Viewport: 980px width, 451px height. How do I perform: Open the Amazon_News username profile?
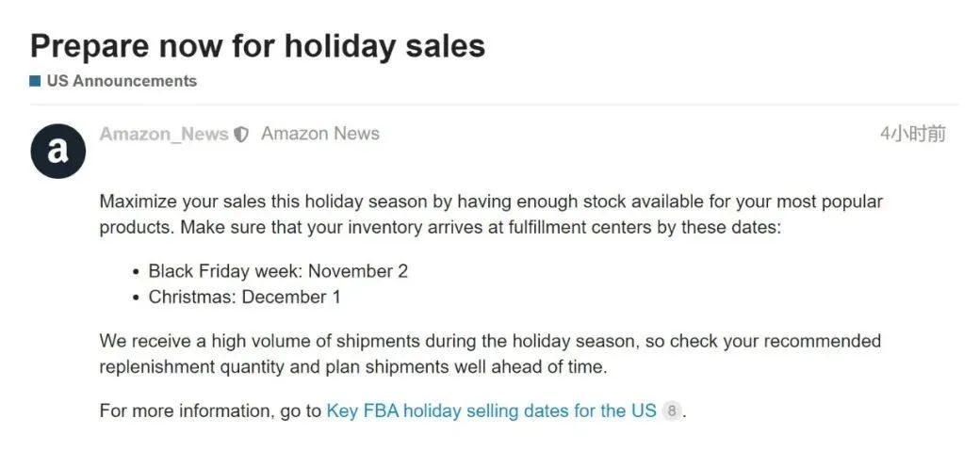pos(164,134)
